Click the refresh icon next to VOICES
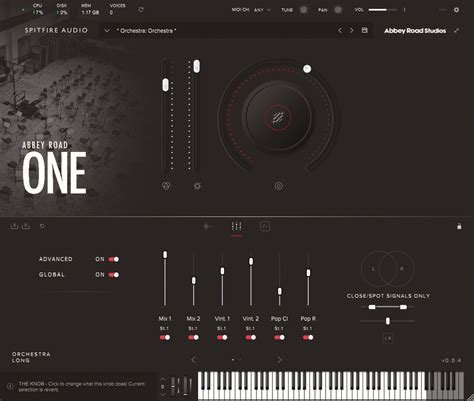 (x=141, y=10)
